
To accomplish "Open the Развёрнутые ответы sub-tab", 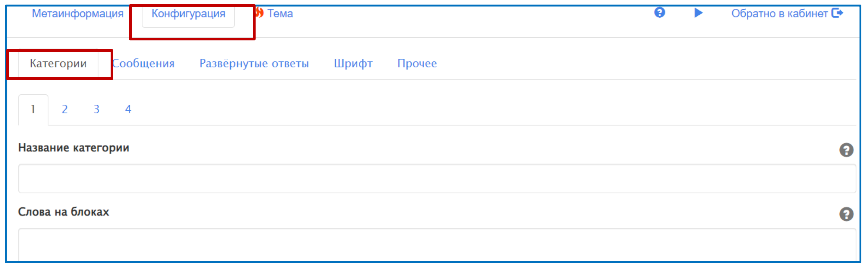I will (x=254, y=63).
